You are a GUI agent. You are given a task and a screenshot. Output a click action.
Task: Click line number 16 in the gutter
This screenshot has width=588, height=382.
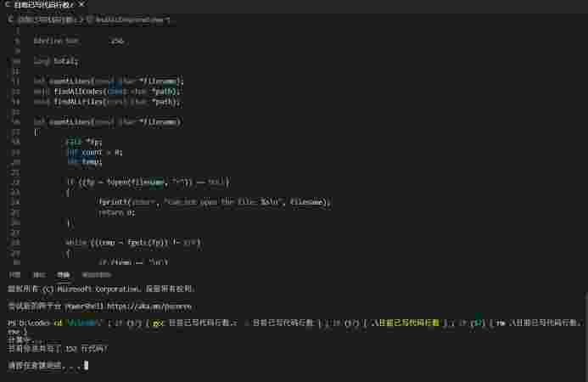coord(16,121)
